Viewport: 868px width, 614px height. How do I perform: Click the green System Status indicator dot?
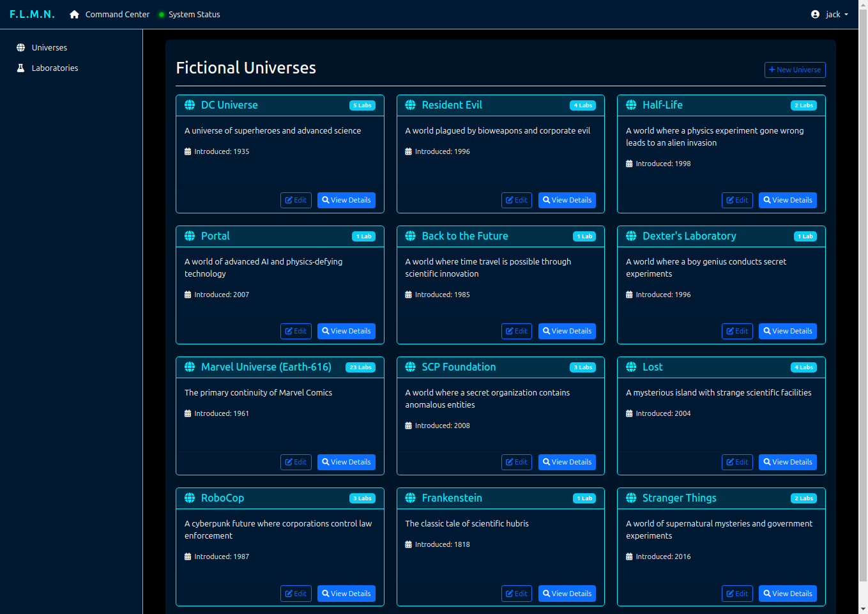click(x=162, y=15)
